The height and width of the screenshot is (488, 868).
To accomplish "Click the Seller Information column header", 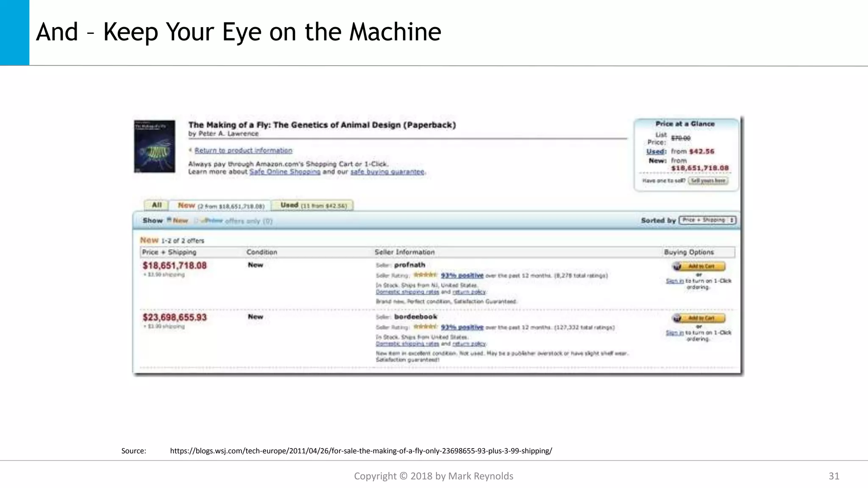I will click(x=405, y=252).
